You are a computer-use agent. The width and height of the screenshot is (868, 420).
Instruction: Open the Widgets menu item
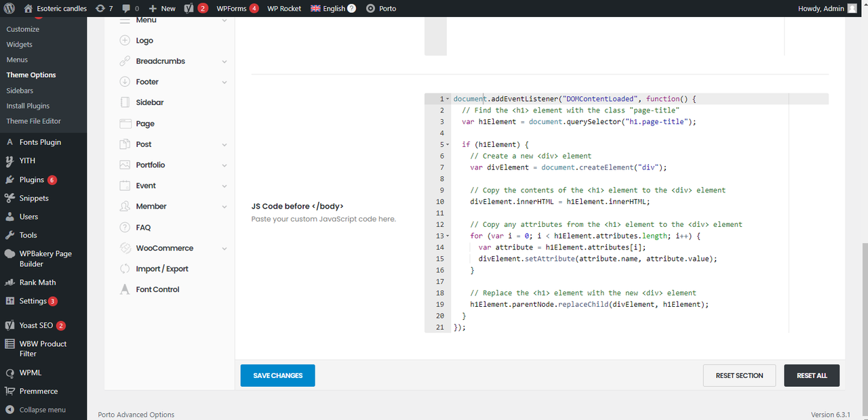(x=20, y=45)
